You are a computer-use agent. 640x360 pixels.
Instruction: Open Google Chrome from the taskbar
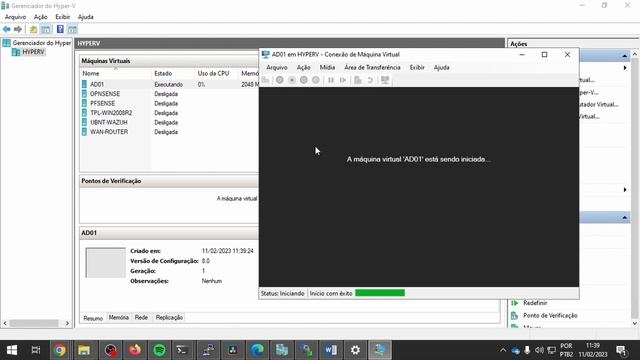tap(60, 350)
